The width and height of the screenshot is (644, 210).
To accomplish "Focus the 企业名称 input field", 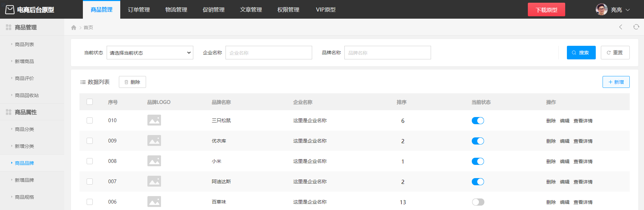I will tap(269, 53).
